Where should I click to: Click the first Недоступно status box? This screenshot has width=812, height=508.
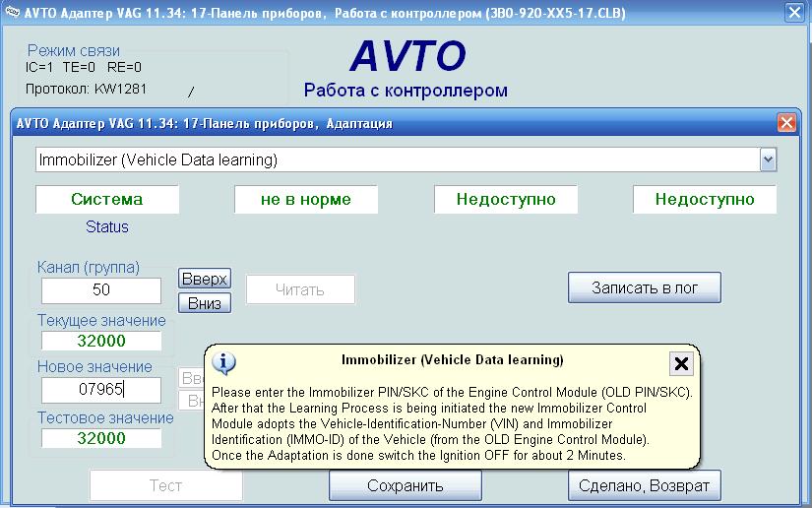pos(506,200)
